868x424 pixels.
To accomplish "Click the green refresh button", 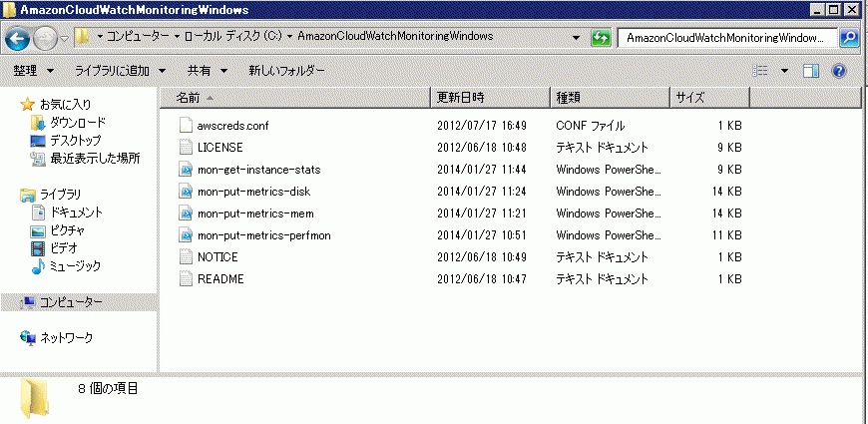I will (600, 37).
